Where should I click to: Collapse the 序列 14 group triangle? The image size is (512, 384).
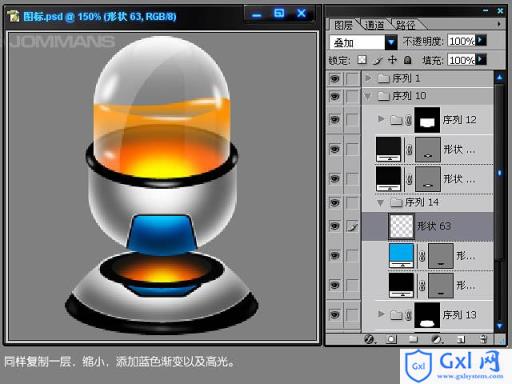click(x=380, y=203)
